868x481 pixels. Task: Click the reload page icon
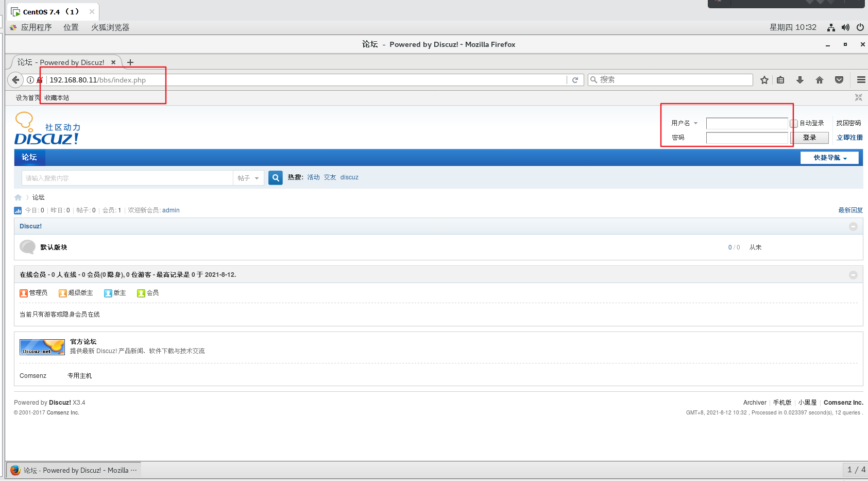pyautogui.click(x=575, y=80)
